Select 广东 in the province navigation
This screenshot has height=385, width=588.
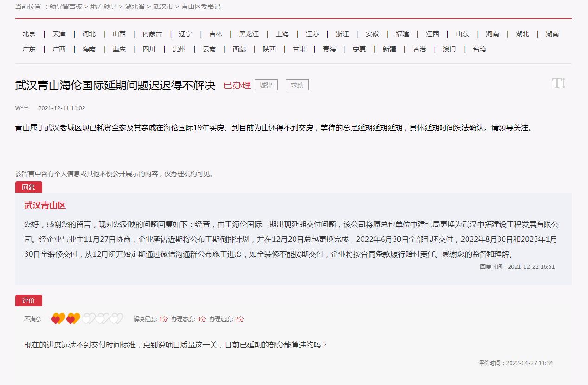29,49
